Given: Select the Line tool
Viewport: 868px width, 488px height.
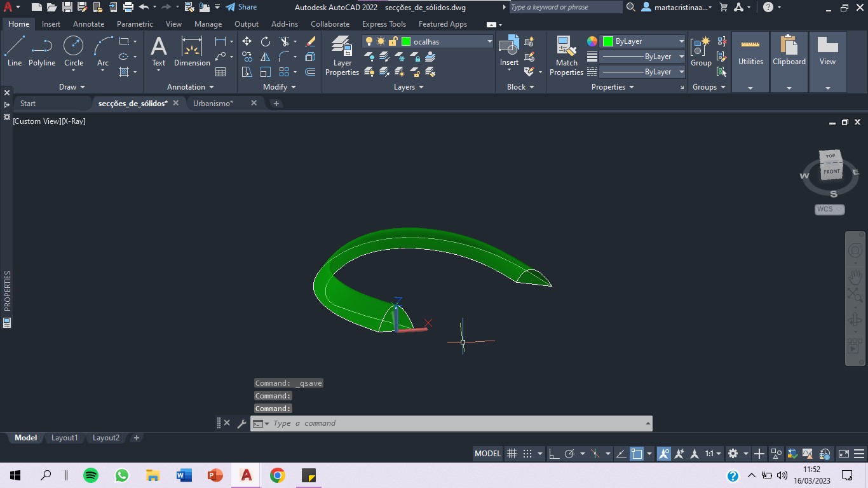Looking at the screenshot, I should [15, 51].
